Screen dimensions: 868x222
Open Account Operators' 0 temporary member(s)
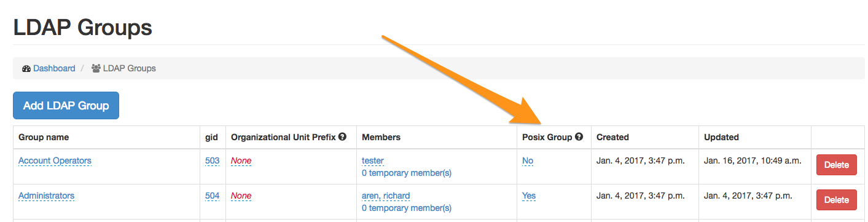407,173
